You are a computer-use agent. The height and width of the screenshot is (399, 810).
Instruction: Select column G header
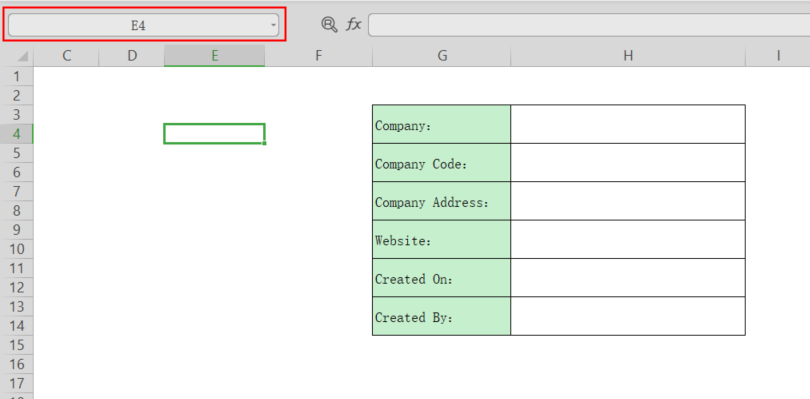(442, 56)
